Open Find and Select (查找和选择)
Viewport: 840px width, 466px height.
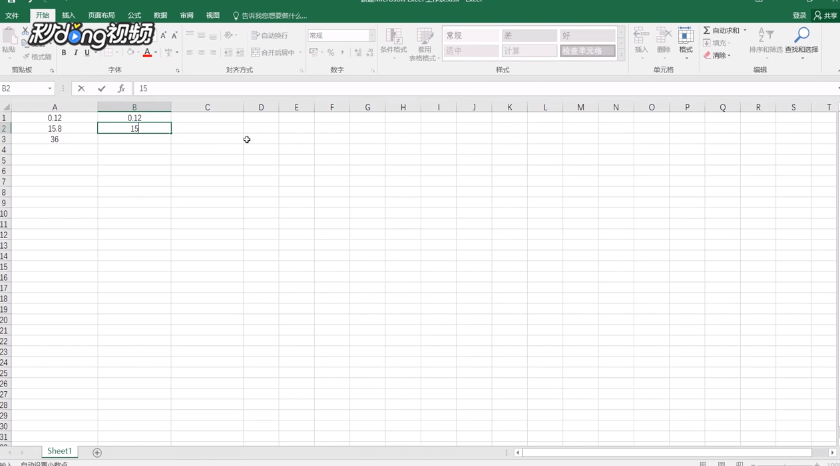[x=801, y=41]
